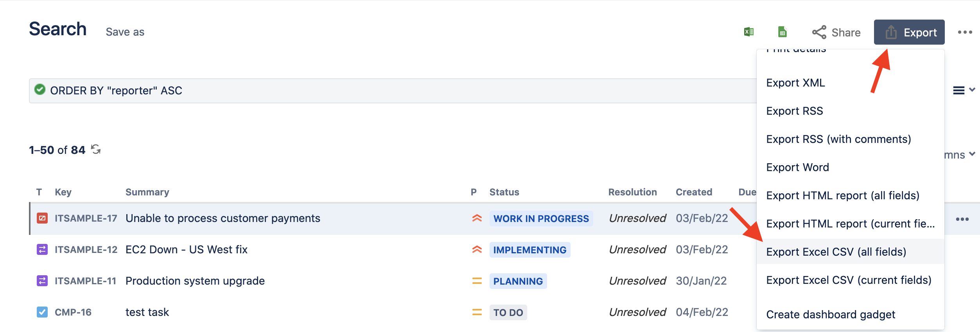Image resolution: width=980 pixels, height=332 pixels.
Task: Click the Save as link
Action: [x=124, y=32]
